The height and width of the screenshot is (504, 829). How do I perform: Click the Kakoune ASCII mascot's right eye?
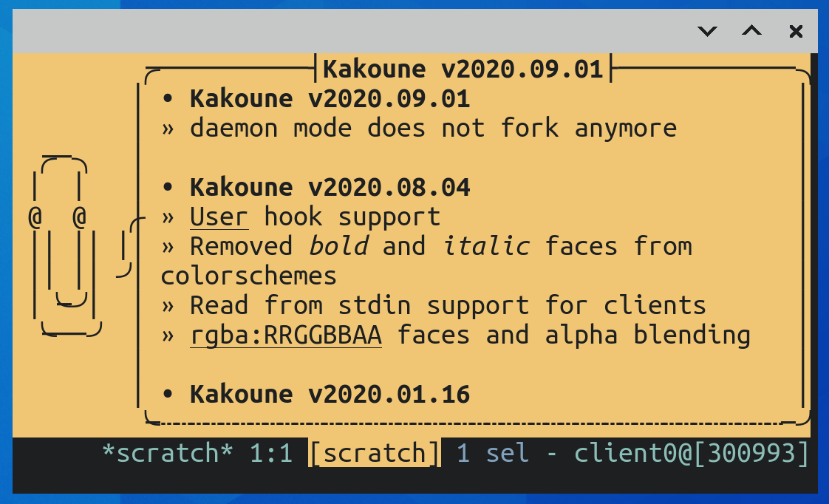pyautogui.click(x=81, y=218)
